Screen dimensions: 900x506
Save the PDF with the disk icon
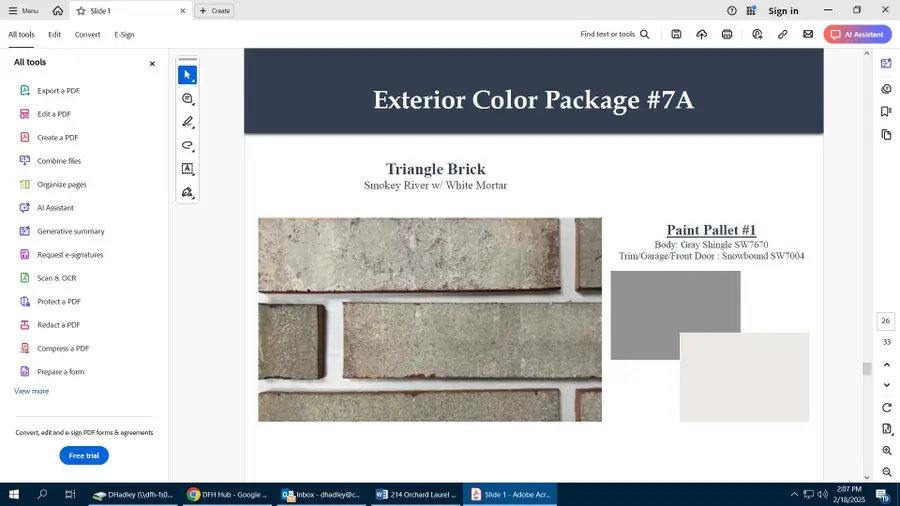click(x=677, y=34)
